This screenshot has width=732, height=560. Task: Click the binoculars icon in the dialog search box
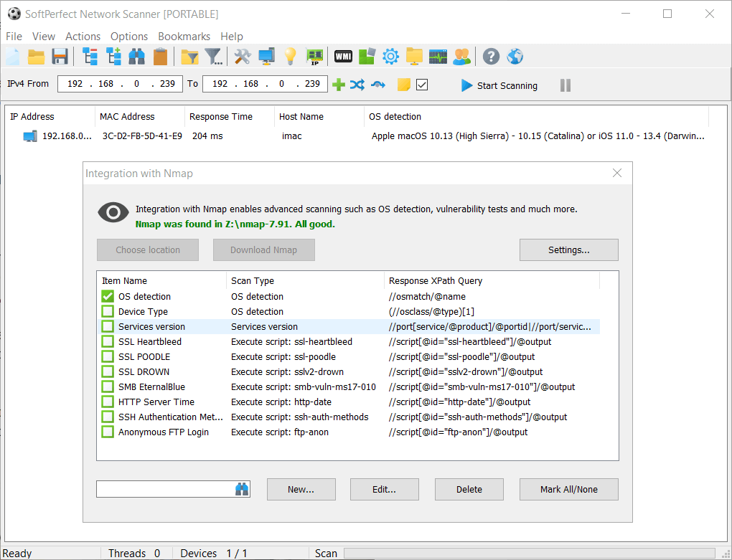pos(242,489)
